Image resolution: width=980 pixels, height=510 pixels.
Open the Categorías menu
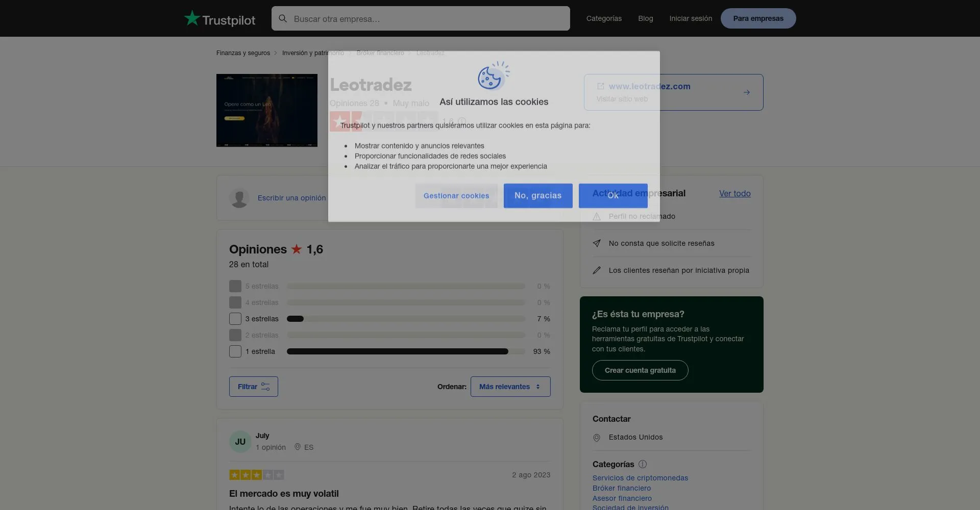coord(604,18)
